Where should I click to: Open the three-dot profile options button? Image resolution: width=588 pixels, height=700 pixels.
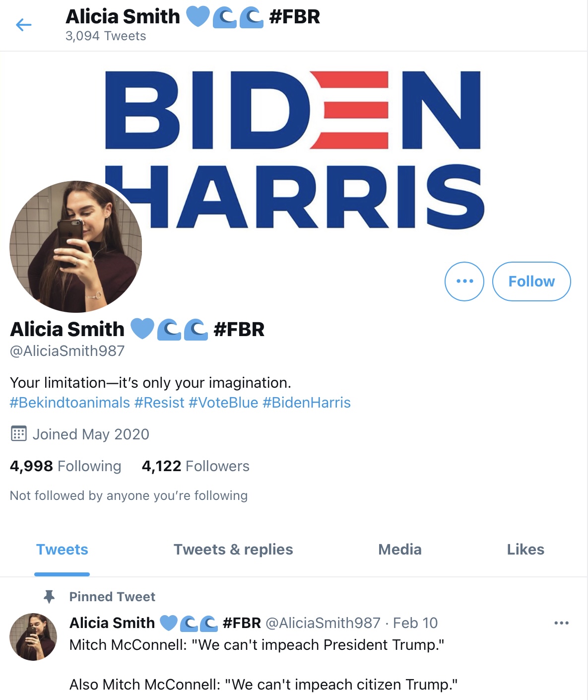tap(464, 281)
